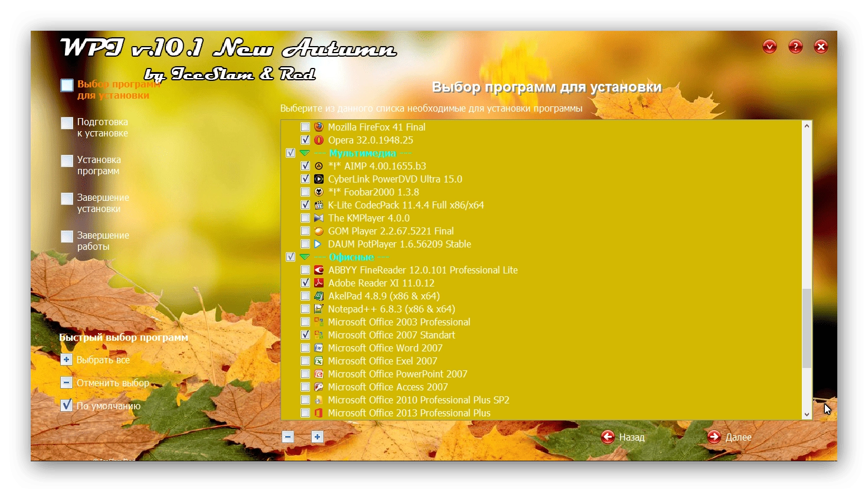
Task: Click the Office Word 2007 icon
Action: click(x=319, y=348)
